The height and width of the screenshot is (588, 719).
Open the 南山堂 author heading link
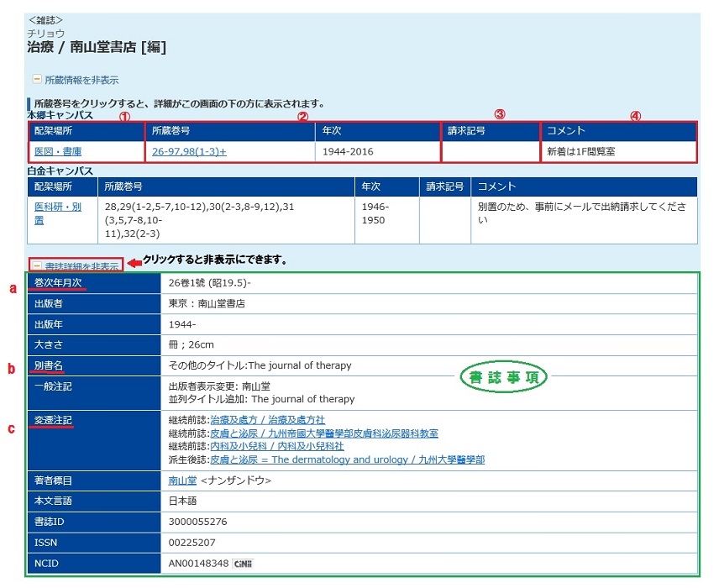tap(182, 480)
